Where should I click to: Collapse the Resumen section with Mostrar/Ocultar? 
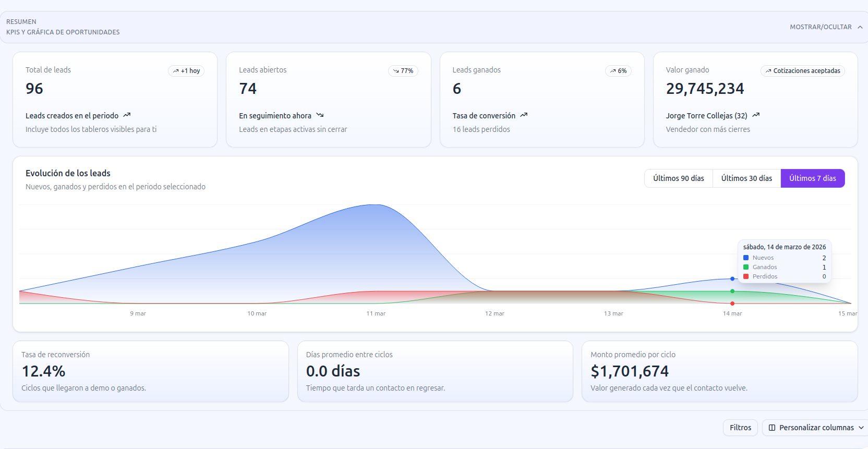tap(821, 27)
